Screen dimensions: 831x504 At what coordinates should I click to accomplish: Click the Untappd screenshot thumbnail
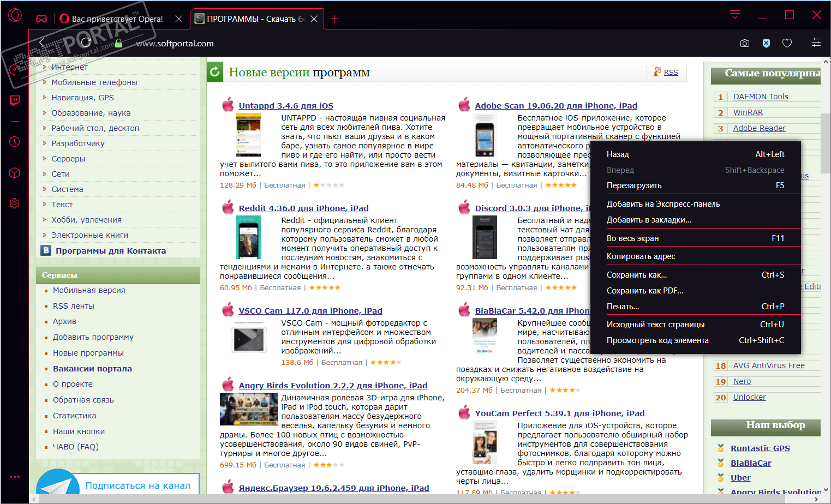(248, 135)
